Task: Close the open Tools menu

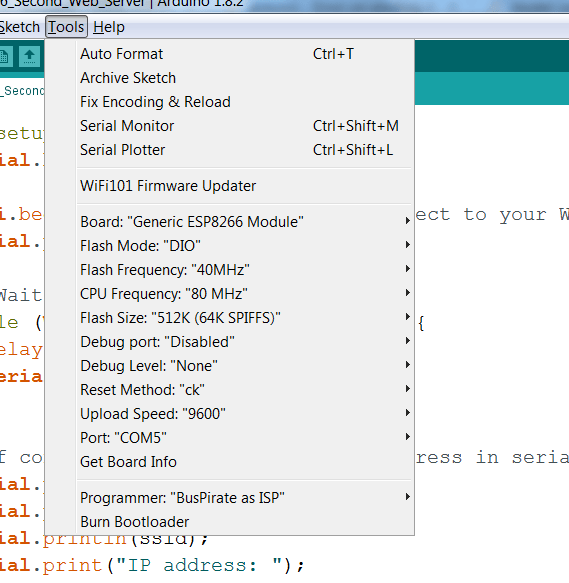Action: [x=66, y=27]
